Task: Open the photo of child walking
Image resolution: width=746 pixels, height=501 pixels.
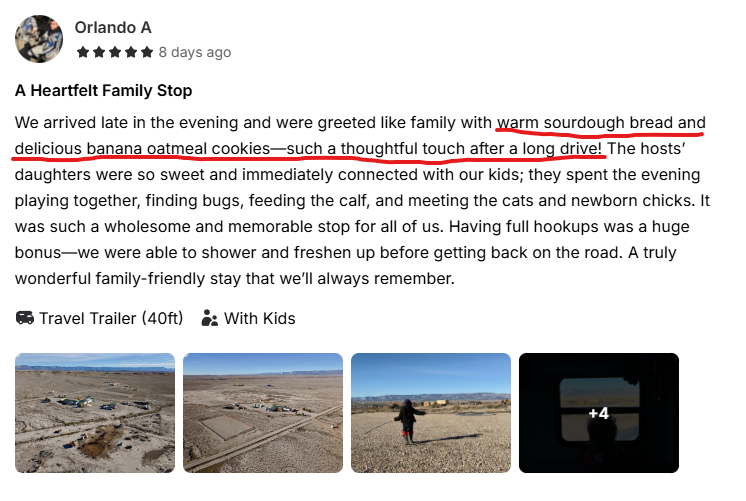Action: coord(431,412)
